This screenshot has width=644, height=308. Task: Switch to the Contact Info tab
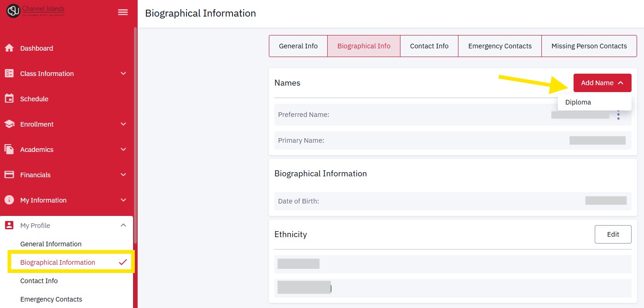(429, 46)
